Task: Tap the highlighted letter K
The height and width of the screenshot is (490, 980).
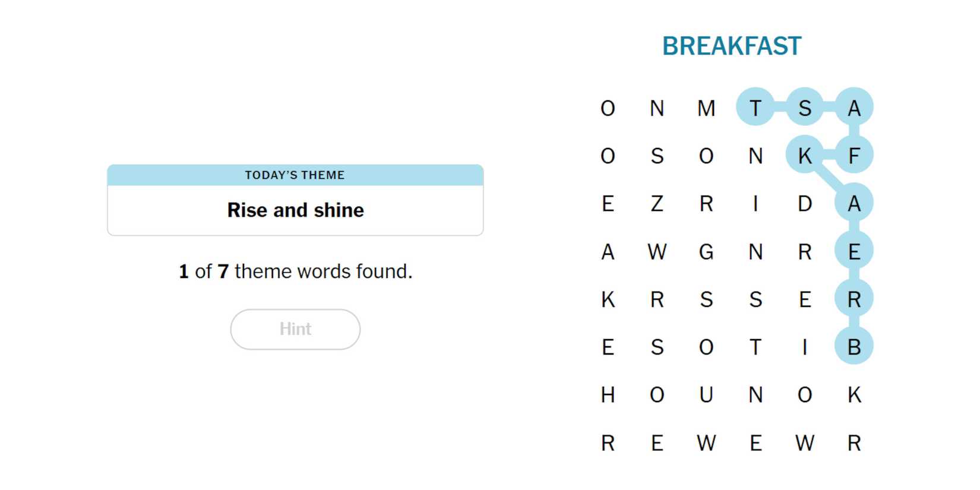Action: point(804,156)
